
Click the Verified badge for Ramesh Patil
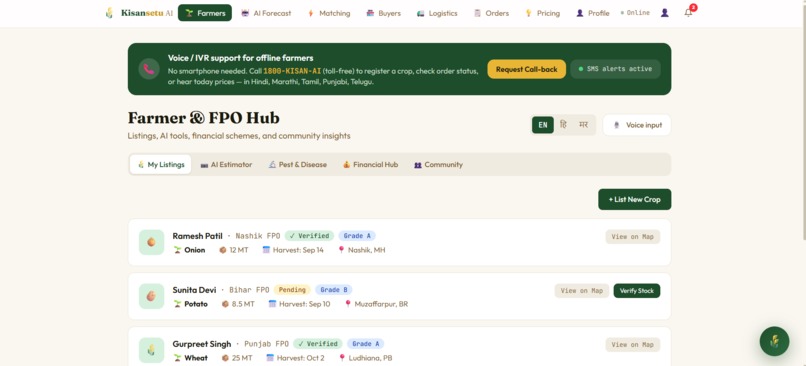[309, 236]
